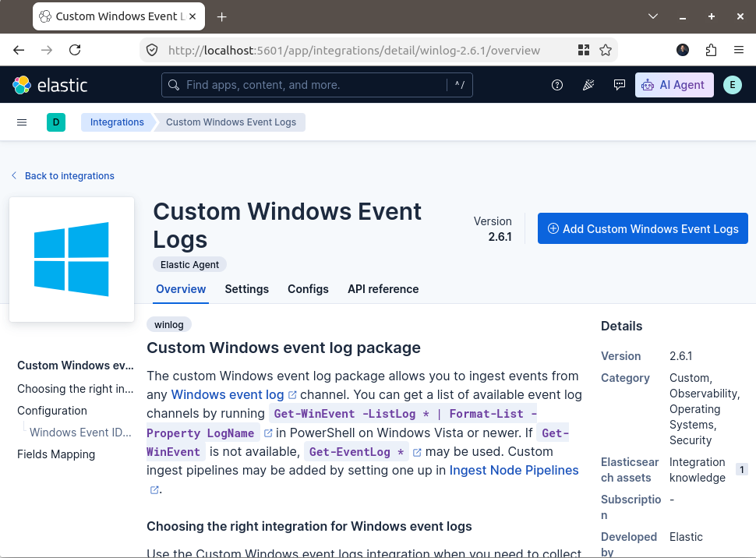The height and width of the screenshot is (558, 756).
Task: Click Integration knowledge assets count badge
Action: click(741, 469)
